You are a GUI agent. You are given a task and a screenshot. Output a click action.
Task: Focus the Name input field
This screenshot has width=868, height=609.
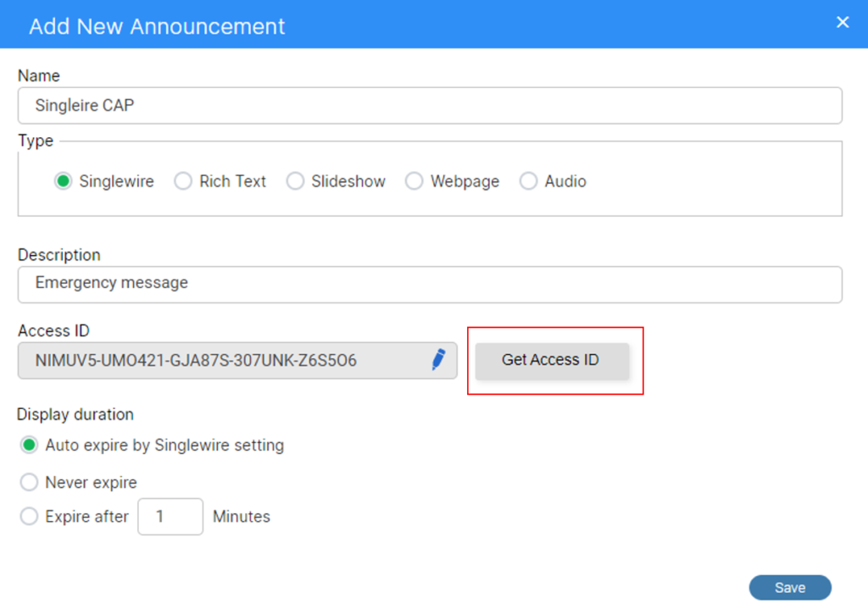pos(430,105)
